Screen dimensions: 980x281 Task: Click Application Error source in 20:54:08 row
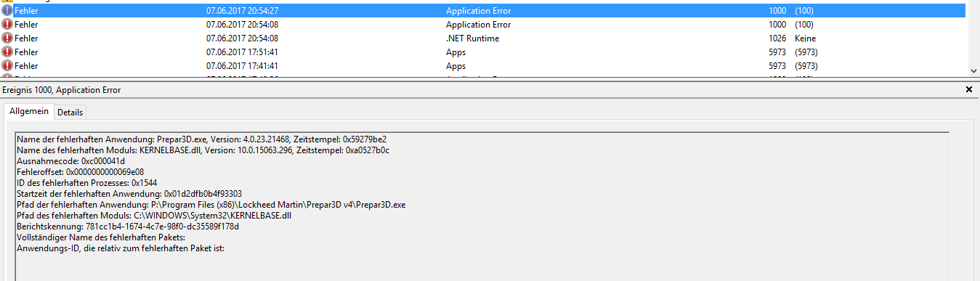(478, 25)
